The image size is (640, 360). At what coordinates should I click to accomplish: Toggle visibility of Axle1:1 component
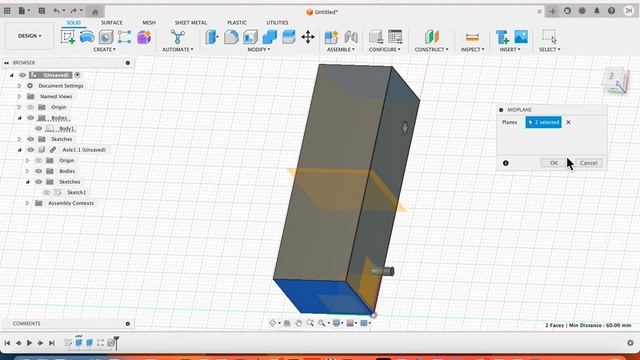click(x=31, y=150)
